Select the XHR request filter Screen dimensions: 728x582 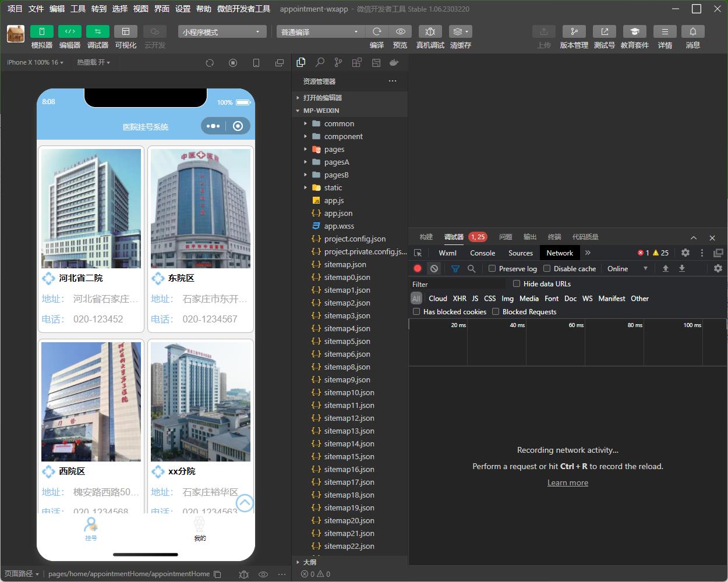[x=460, y=298]
